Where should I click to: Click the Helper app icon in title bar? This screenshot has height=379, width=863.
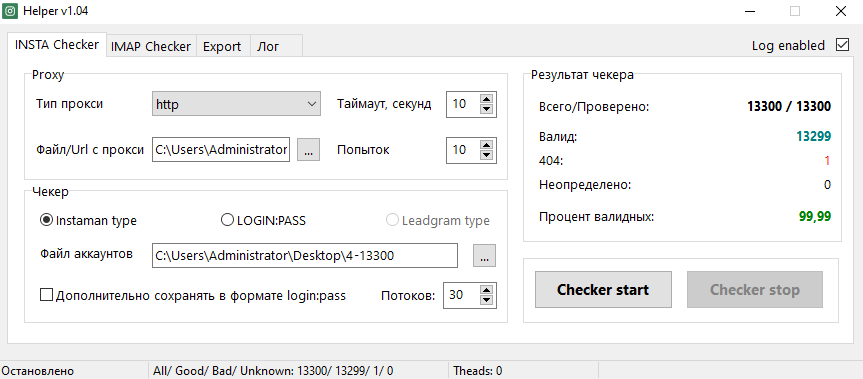point(10,11)
